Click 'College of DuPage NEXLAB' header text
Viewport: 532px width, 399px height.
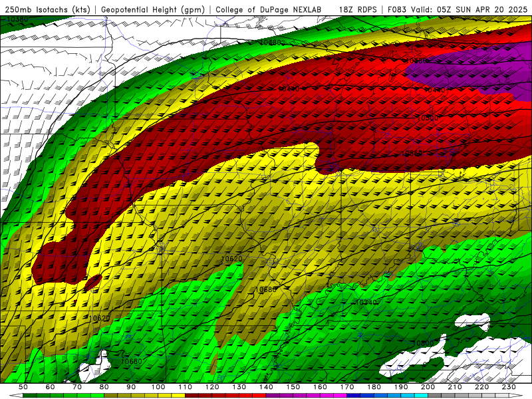(269, 10)
